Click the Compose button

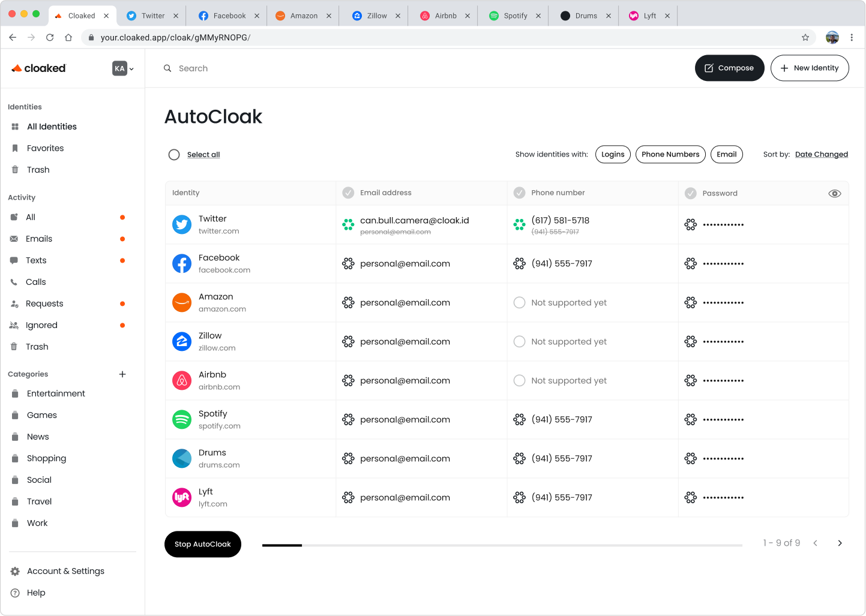[x=729, y=68]
